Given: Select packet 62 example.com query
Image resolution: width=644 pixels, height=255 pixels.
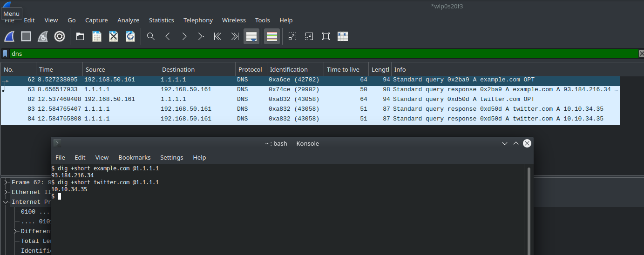Looking at the screenshot, I should tap(310, 80).
